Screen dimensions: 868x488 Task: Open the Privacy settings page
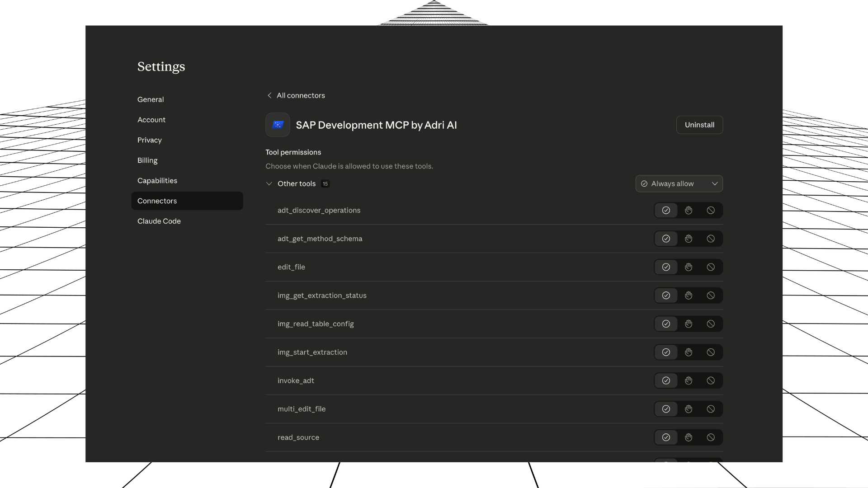(x=149, y=140)
